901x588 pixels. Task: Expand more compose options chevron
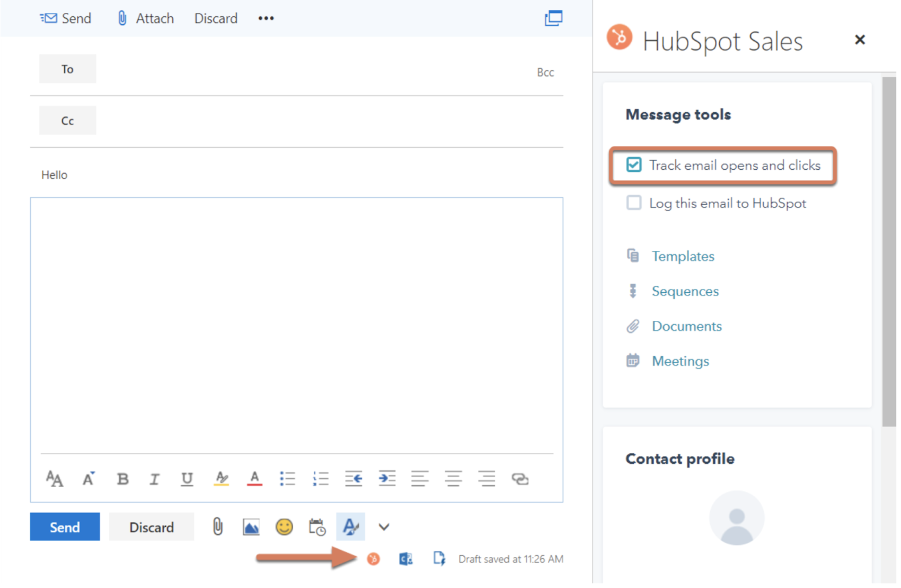(384, 527)
